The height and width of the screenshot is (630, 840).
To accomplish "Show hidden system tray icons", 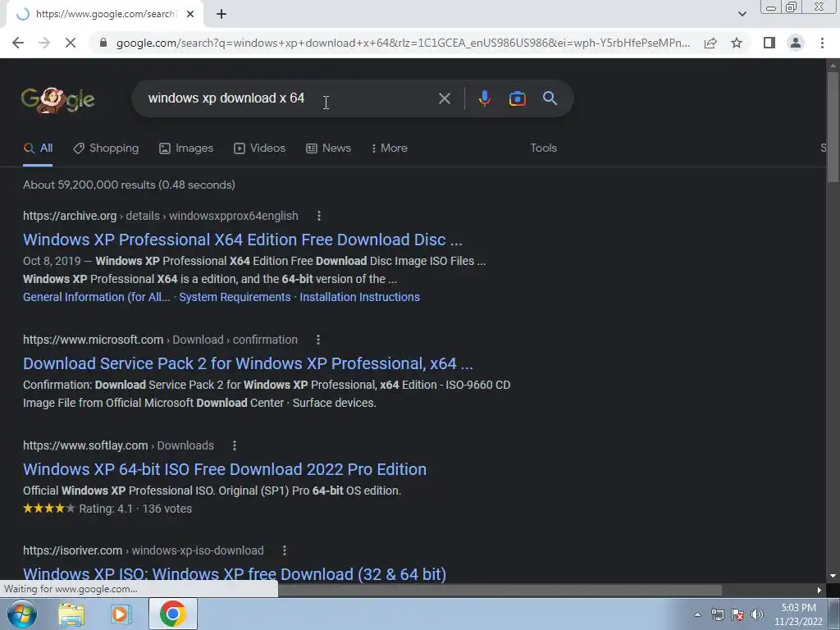I will tap(697, 614).
